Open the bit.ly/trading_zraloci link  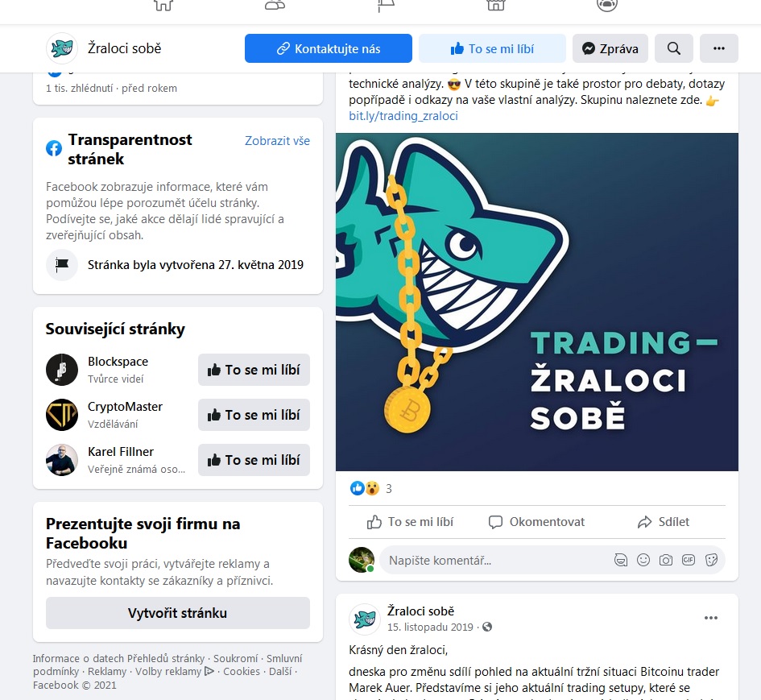tap(403, 116)
